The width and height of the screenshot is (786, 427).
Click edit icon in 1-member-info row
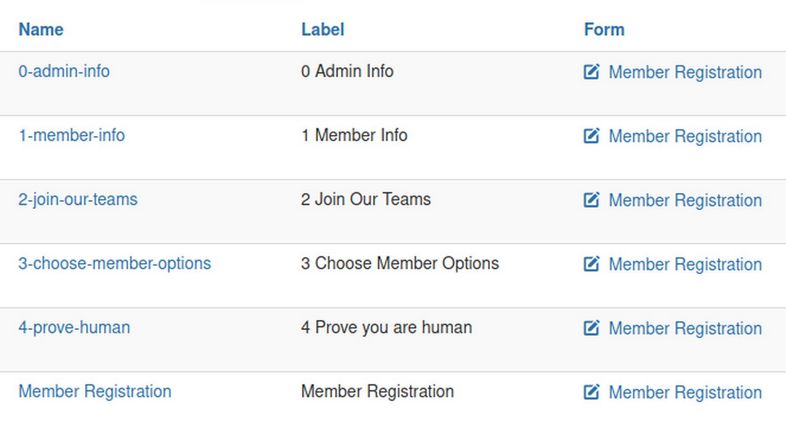592,136
